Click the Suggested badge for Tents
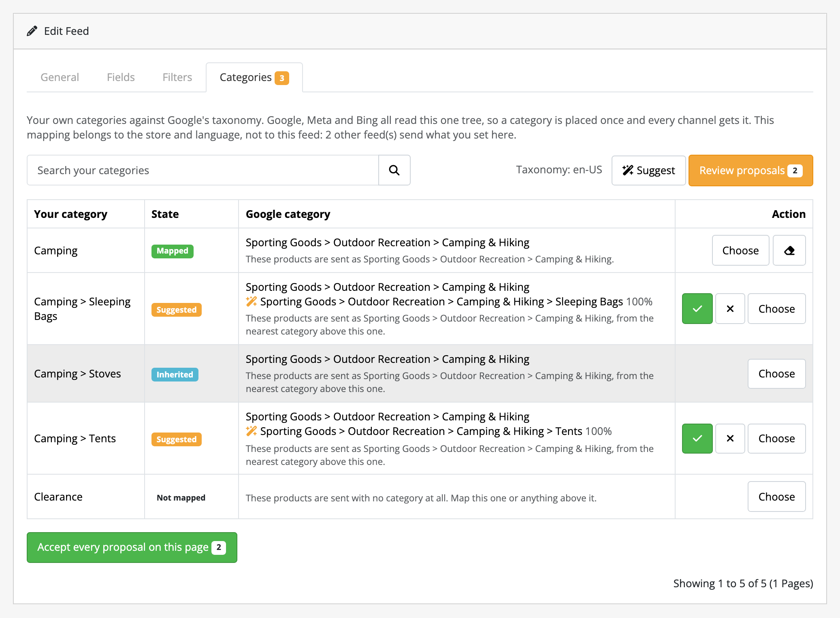The width and height of the screenshot is (840, 618). tap(176, 439)
